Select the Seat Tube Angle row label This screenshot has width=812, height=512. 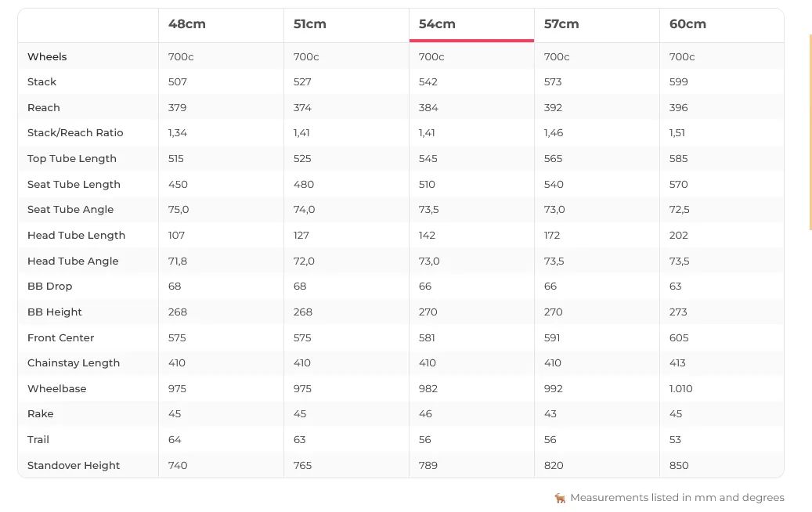tap(70, 210)
